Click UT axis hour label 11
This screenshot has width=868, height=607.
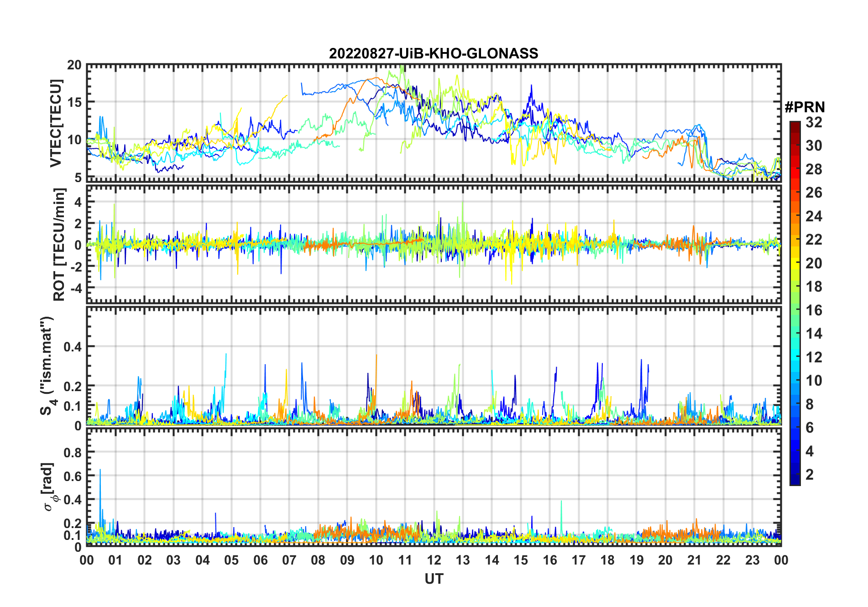(405, 560)
